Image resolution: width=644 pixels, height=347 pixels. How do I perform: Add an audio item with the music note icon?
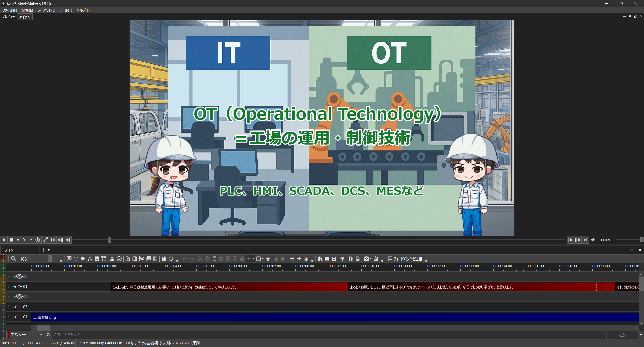click(x=90, y=259)
